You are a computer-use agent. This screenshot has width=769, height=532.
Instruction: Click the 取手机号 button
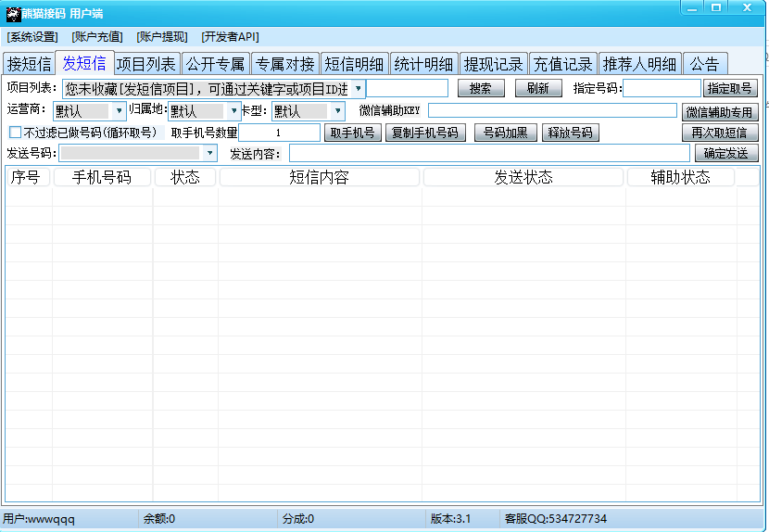[x=353, y=133]
